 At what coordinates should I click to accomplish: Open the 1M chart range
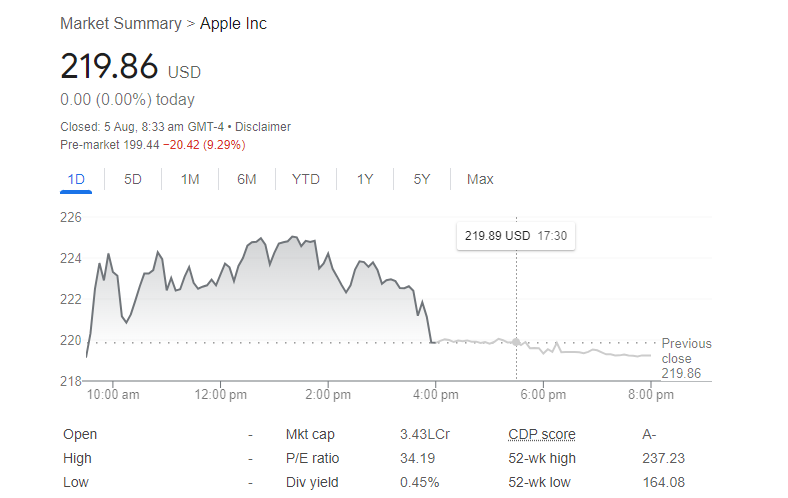tap(190, 179)
